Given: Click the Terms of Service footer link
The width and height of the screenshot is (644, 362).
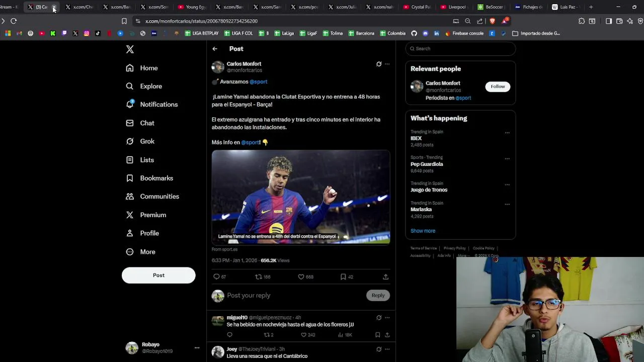Looking at the screenshot, I should (424, 248).
